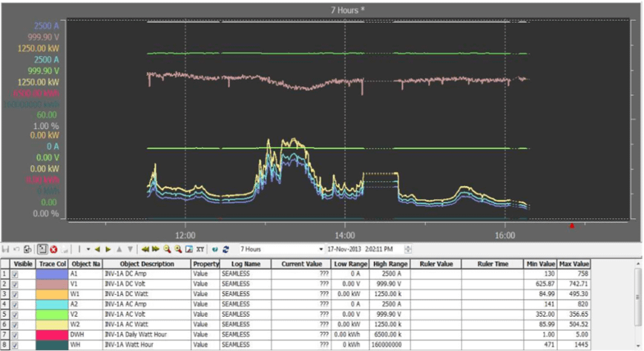Click the Max Value column header
The image size is (644, 351).
pos(574,263)
